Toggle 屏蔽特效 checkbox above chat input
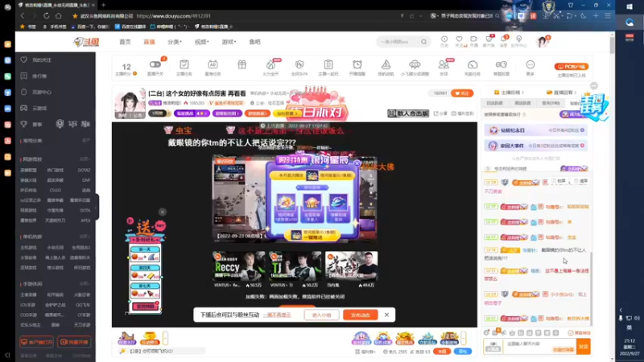This screenshot has width=644, height=362. point(571,333)
